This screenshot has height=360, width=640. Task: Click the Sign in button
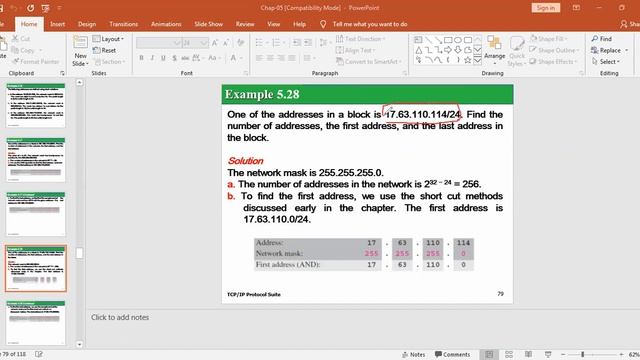546,8
